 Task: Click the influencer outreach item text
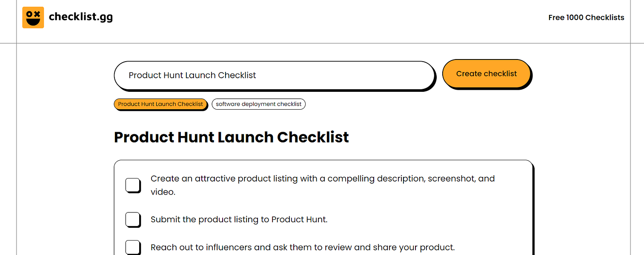[303, 247]
